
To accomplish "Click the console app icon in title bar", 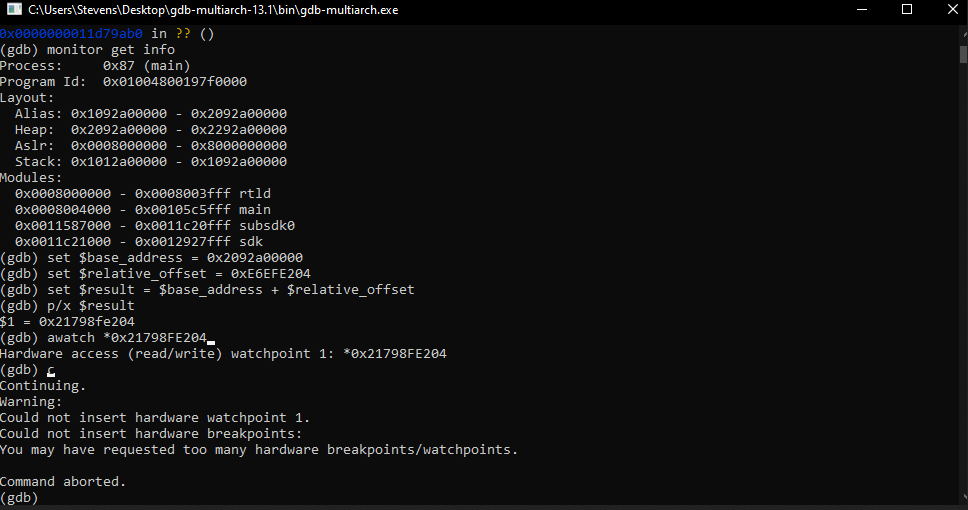I will (x=14, y=9).
